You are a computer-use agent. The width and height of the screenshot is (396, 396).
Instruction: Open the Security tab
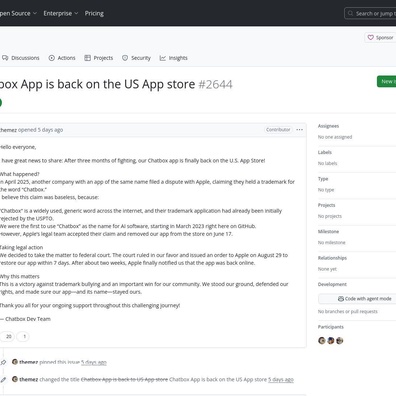(136, 58)
